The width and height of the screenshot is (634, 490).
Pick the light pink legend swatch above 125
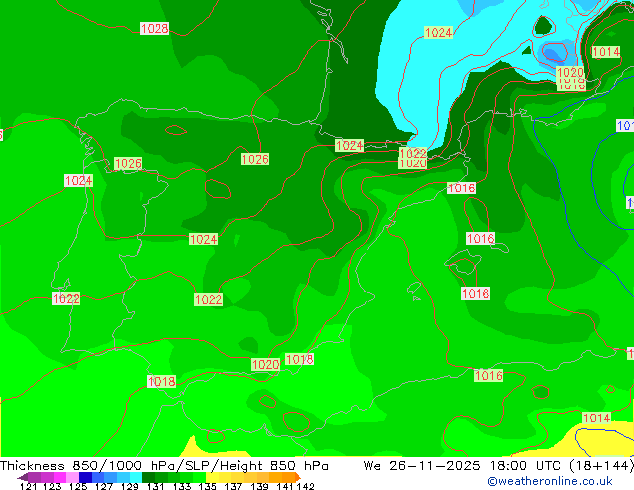tap(72, 477)
